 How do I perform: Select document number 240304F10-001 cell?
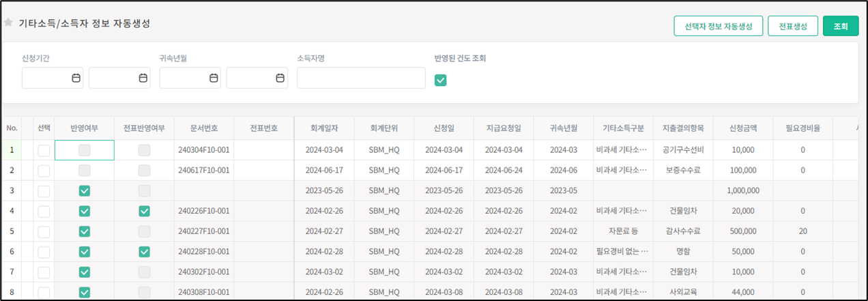tap(203, 150)
